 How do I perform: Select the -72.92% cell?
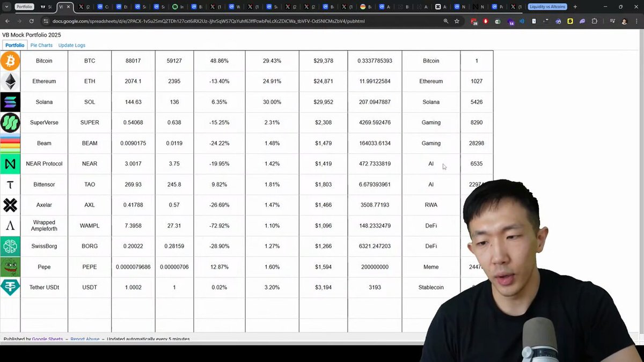(x=219, y=226)
